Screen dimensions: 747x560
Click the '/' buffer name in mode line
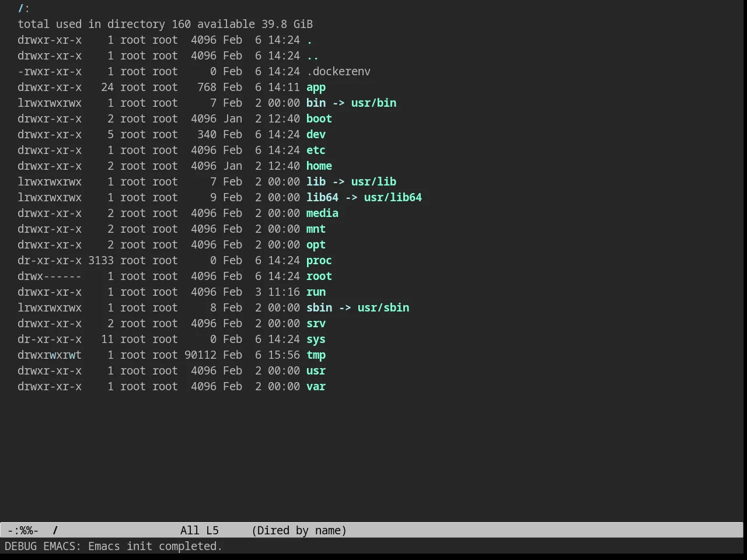(55, 530)
